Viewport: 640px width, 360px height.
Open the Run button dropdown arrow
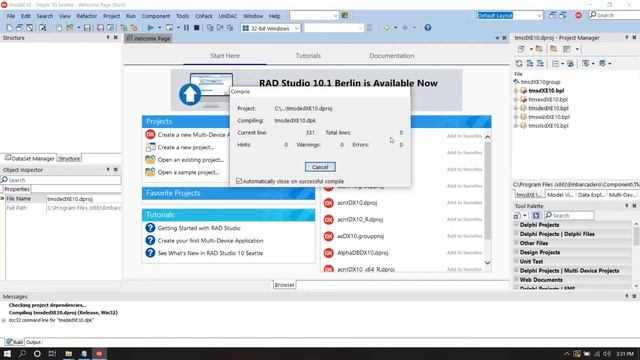point(160,28)
